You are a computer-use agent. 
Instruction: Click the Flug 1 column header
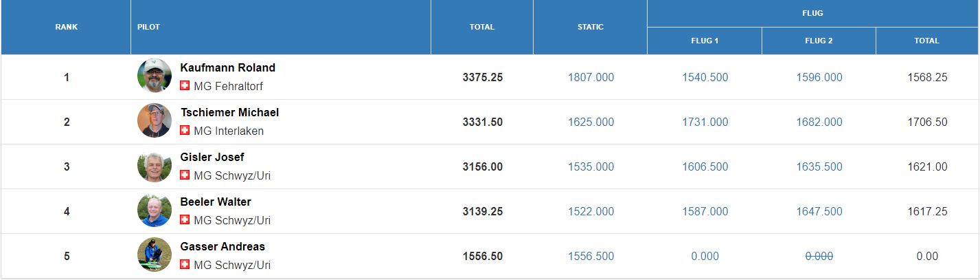[705, 41]
